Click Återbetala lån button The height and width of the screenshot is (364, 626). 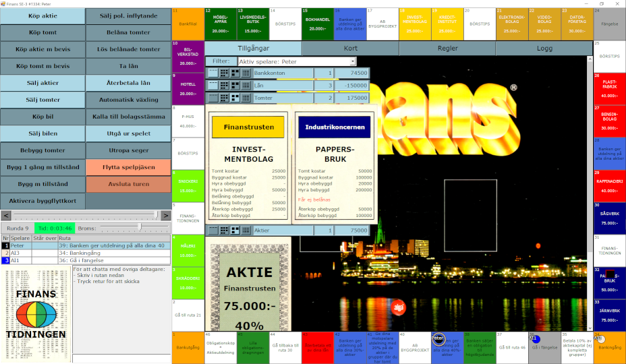click(x=128, y=83)
